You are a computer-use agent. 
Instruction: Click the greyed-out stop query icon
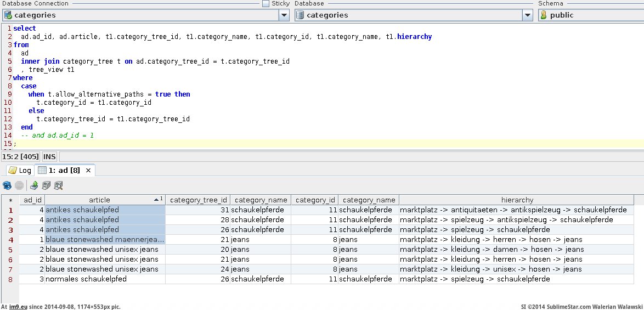tap(19, 185)
